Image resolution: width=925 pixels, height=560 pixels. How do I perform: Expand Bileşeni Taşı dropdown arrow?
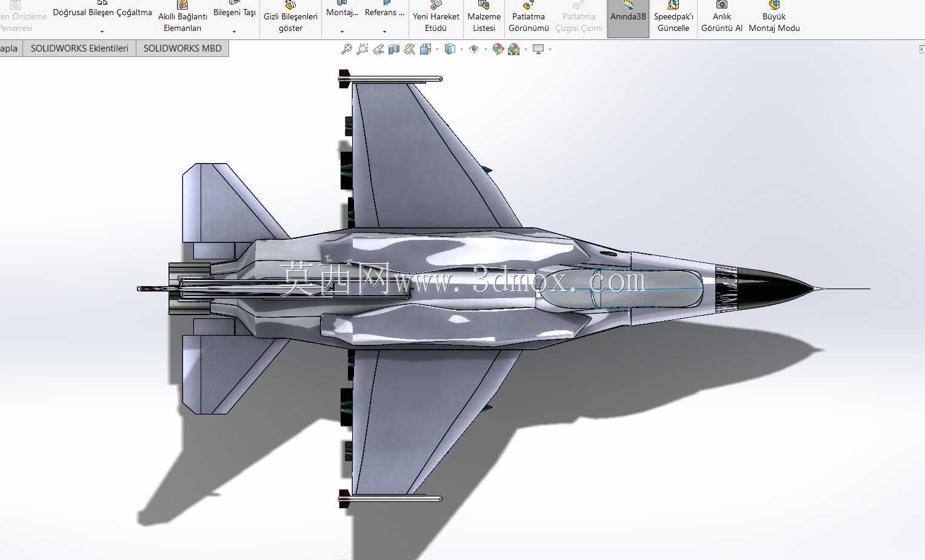234,32
